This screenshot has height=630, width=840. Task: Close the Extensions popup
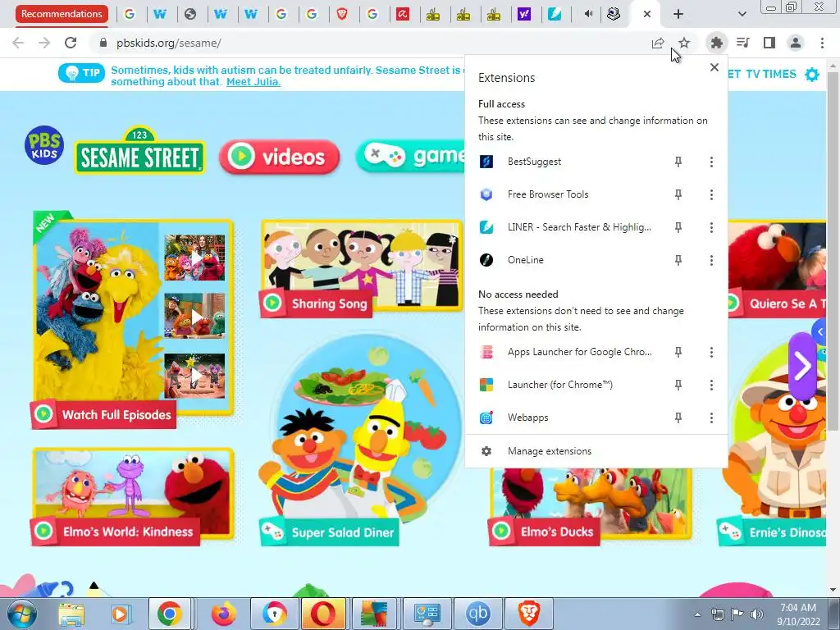(x=714, y=67)
